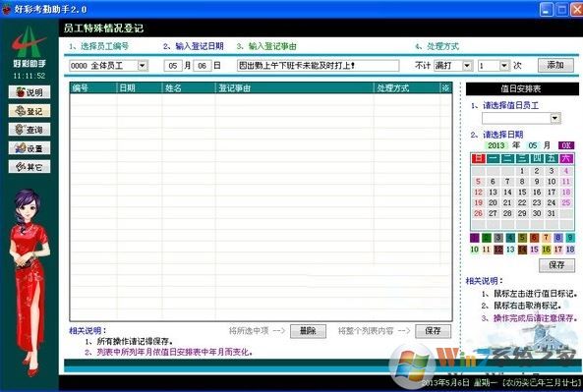Click the purple OK button beside the month
Viewport: 583px width, 392px height.
pyautogui.click(x=566, y=145)
